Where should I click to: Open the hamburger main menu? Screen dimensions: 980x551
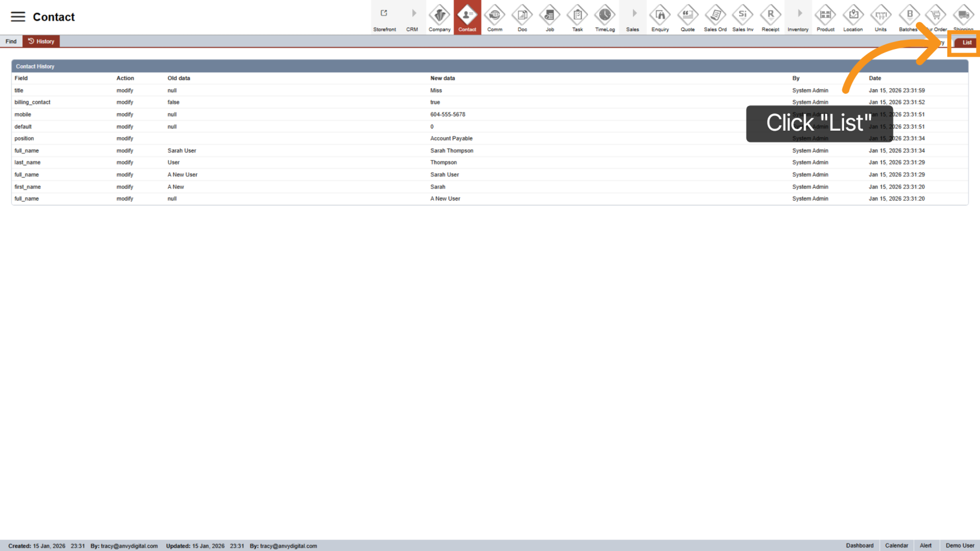tap(18, 17)
